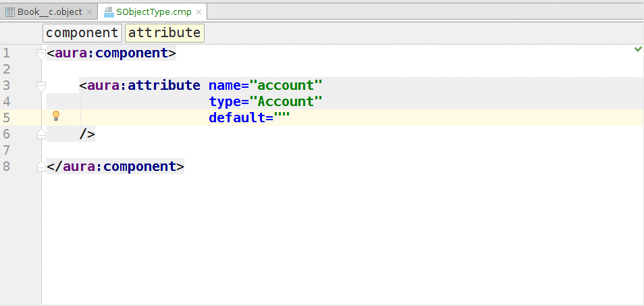Close the SObjectType.cmp tab
This screenshot has height=306, width=644.
[x=198, y=12]
